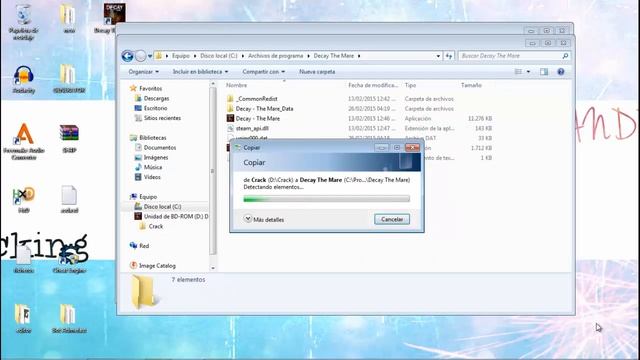Toggle the preview pane icon
This screenshot has height=360, width=640.
point(544,72)
